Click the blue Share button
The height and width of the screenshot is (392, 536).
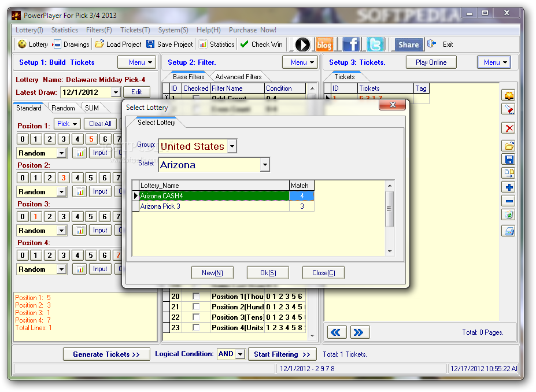click(x=408, y=45)
